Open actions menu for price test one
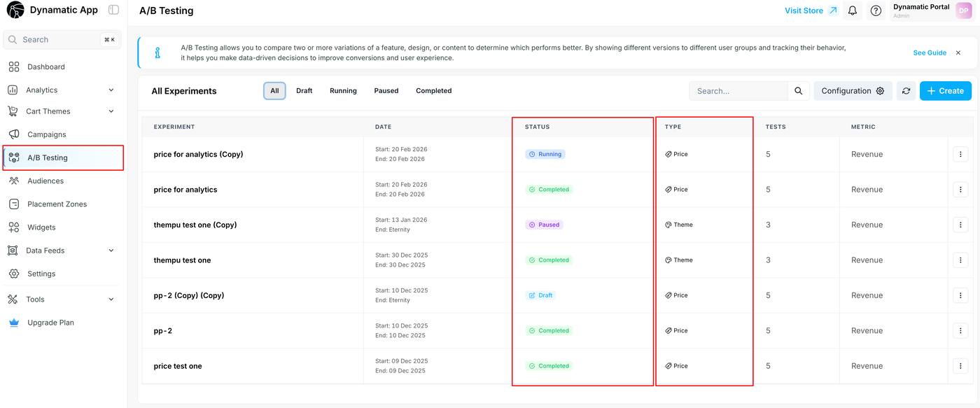980x408 pixels. pos(960,366)
